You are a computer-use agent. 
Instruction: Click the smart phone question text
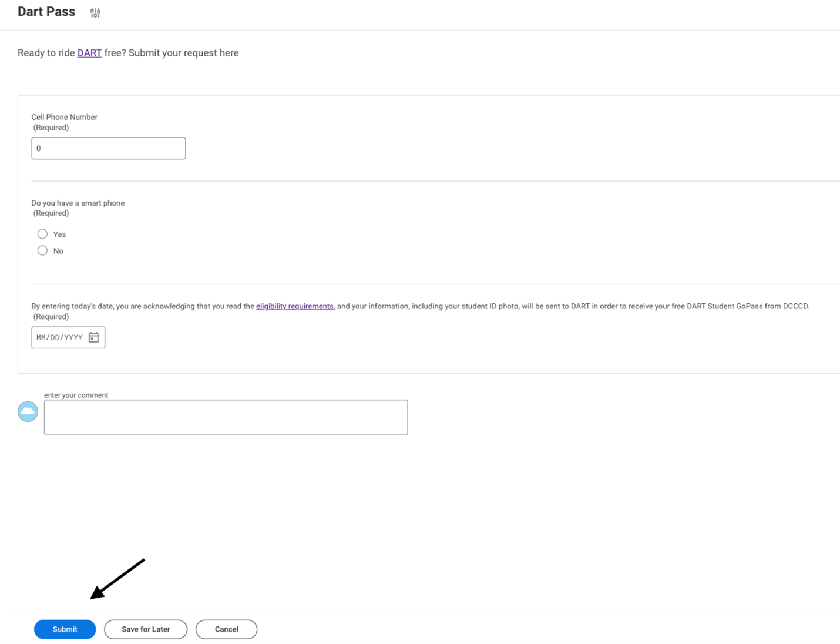point(78,203)
